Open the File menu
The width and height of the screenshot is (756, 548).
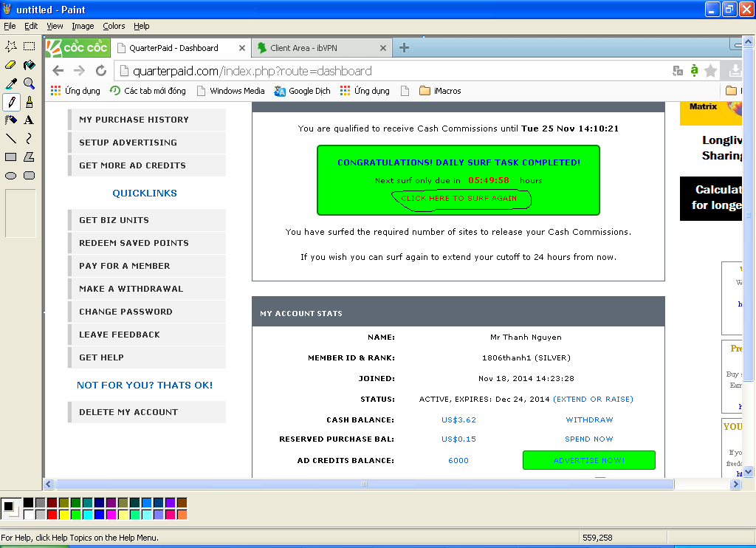[10, 26]
